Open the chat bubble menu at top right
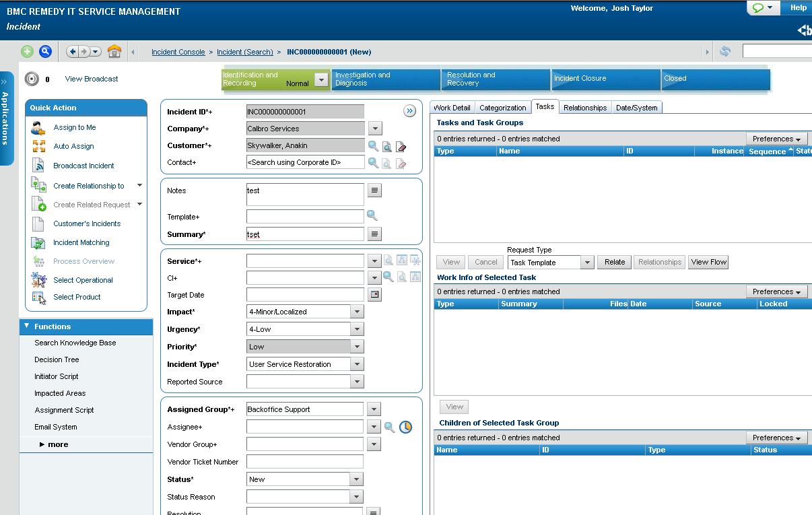Screen dimensions: 812x515 (x=764, y=8)
